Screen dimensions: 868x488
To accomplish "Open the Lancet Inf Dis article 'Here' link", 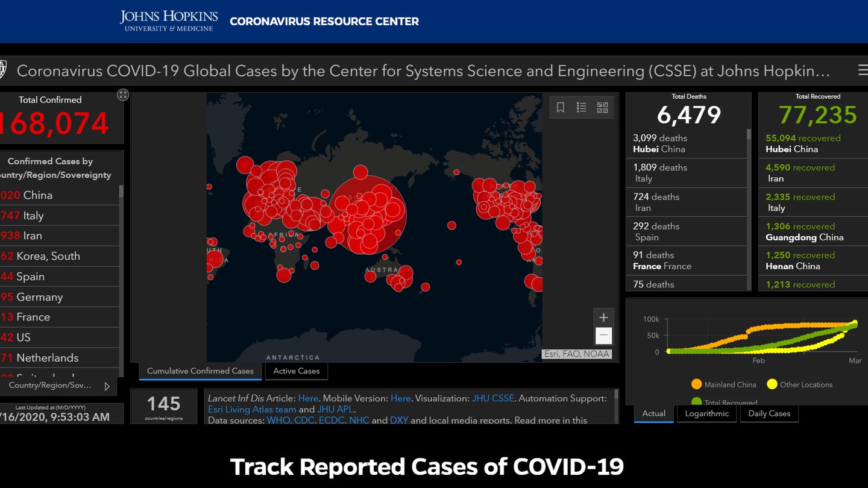I will coord(308,398).
